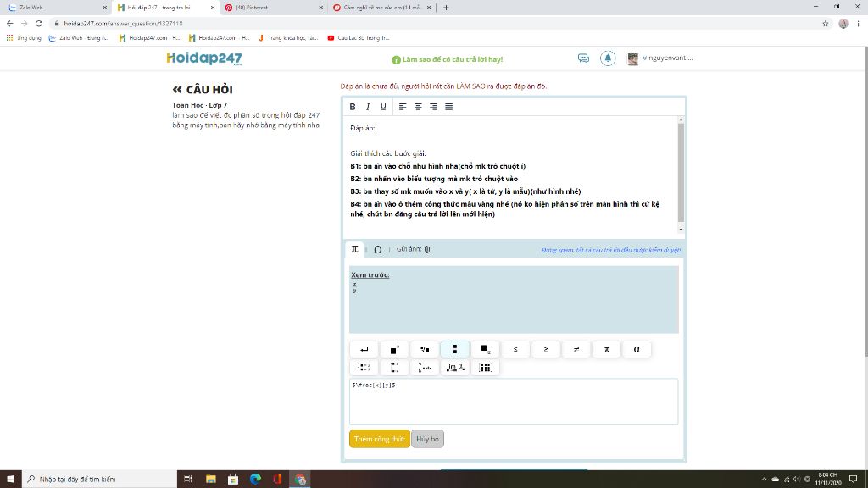Insert the less-than-or-equal symbol

tap(515, 349)
